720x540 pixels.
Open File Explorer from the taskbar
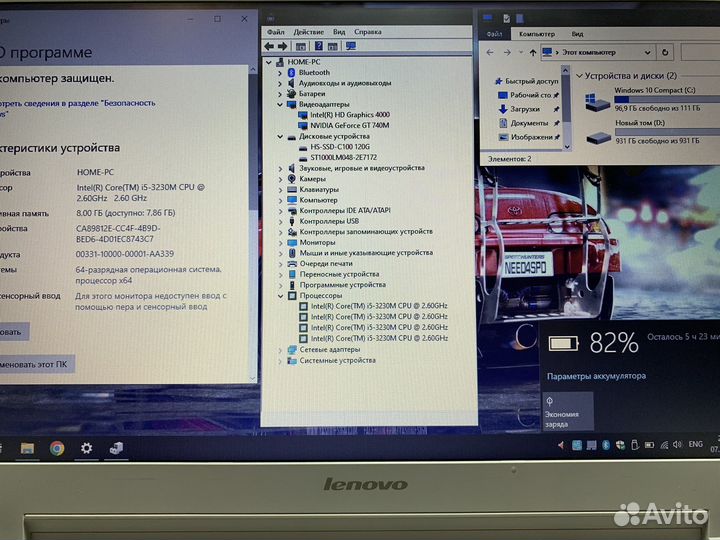[x=27, y=449]
